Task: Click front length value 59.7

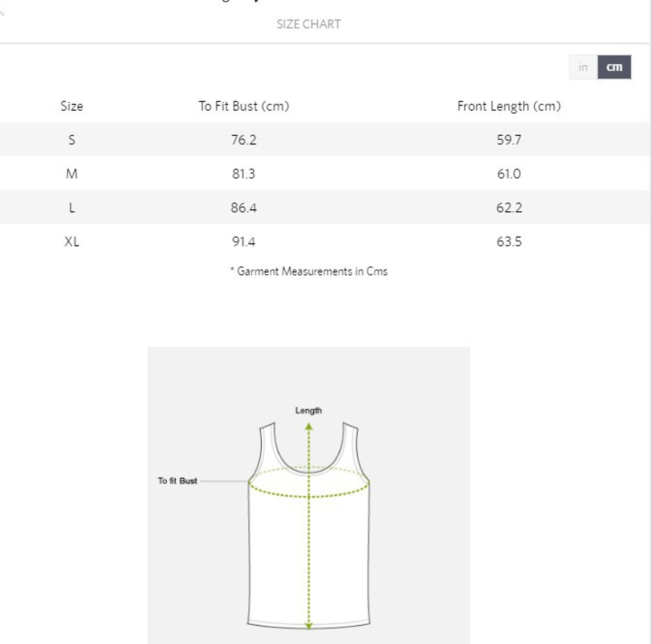Action: (509, 140)
